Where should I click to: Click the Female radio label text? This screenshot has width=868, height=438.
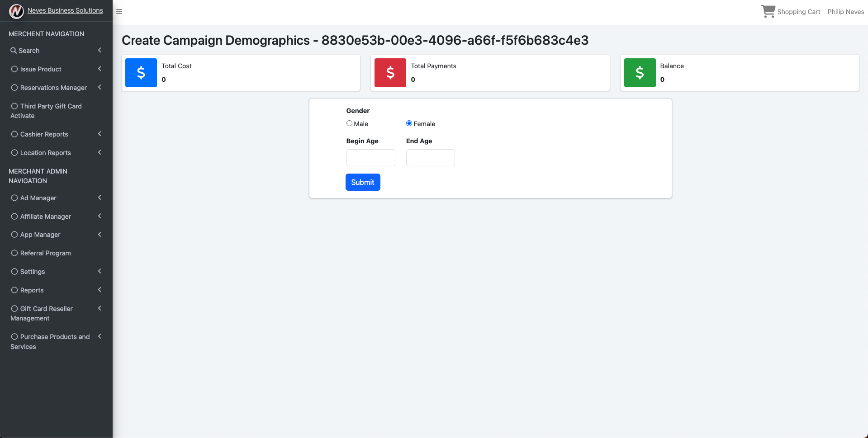(x=424, y=124)
